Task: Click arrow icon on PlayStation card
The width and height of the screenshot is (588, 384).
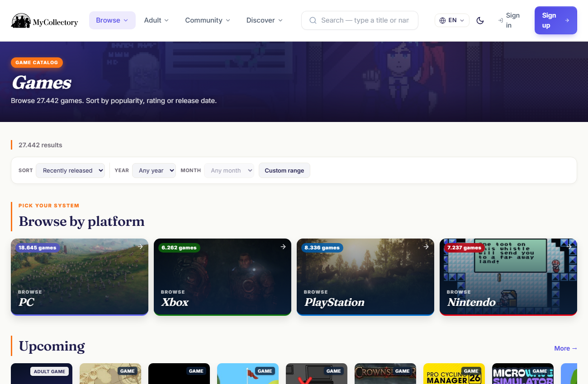Action: 426,247
